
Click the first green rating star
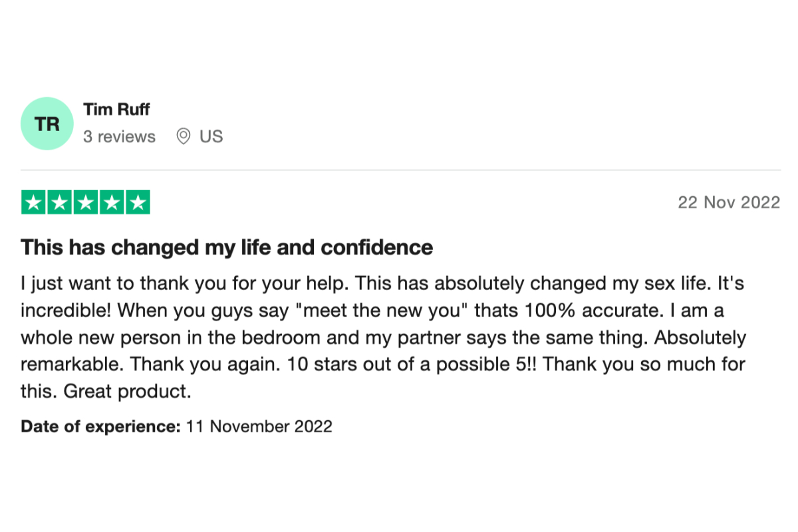coord(34,202)
